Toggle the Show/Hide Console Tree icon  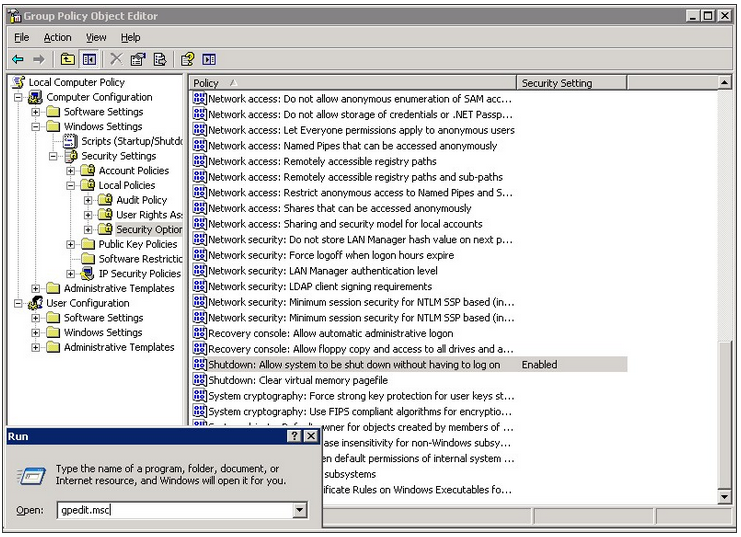[89, 59]
